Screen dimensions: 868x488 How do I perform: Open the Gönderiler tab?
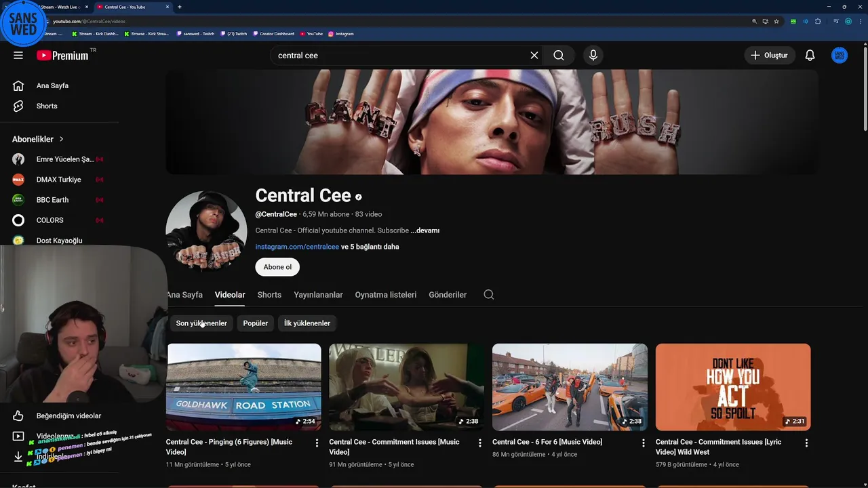[448, 295]
